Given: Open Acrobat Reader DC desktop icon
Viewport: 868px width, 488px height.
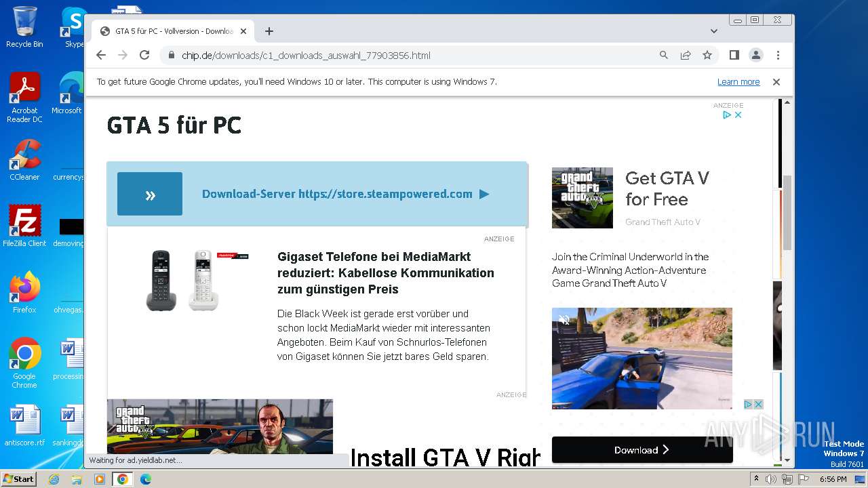Looking at the screenshot, I should pos(24,98).
